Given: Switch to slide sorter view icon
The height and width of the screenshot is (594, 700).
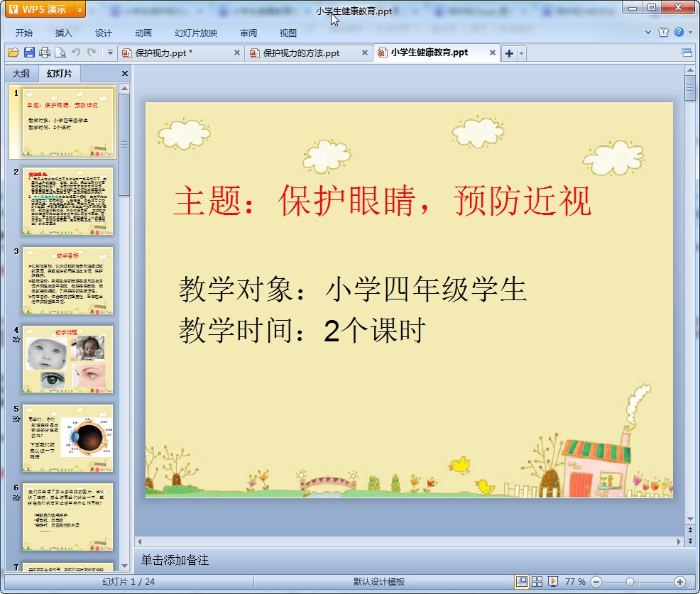Looking at the screenshot, I should pos(537,581).
